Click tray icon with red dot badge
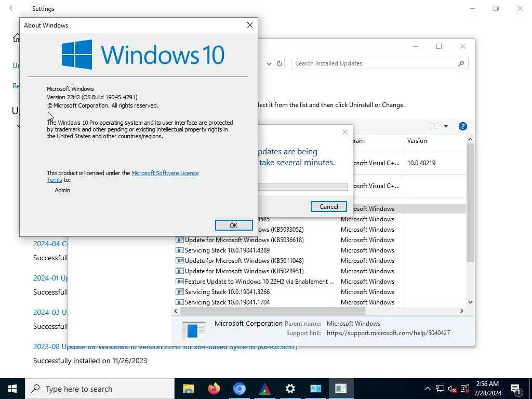 pyautogui.click(x=465, y=389)
